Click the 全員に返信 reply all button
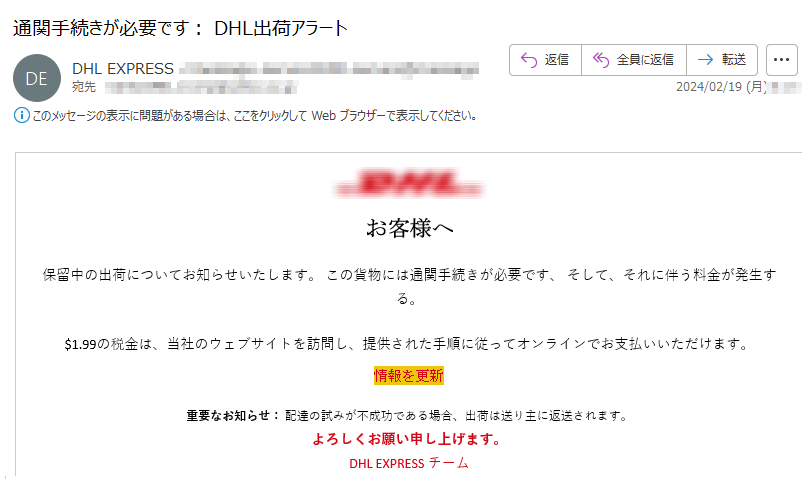The height and width of the screenshot is (479, 802). pos(634,60)
